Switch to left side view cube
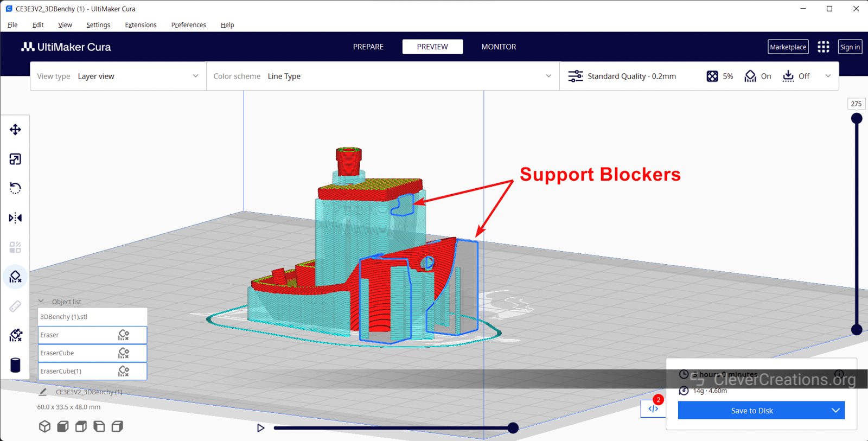868x441 pixels. (99, 426)
